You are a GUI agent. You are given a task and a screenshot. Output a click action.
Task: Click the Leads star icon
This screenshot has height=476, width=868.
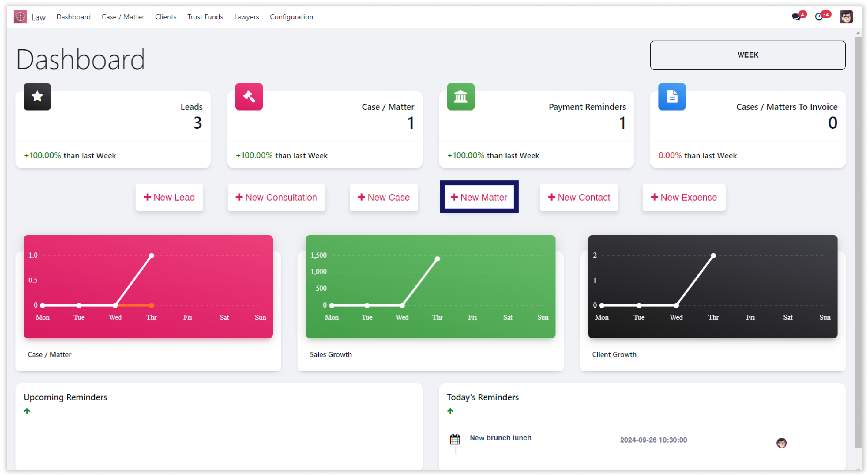point(37,97)
